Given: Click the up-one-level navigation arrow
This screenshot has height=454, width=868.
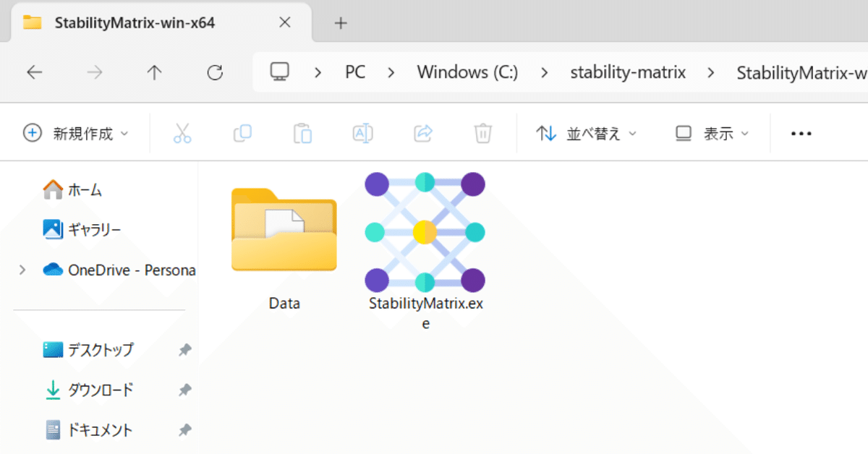Looking at the screenshot, I should click(x=156, y=72).
